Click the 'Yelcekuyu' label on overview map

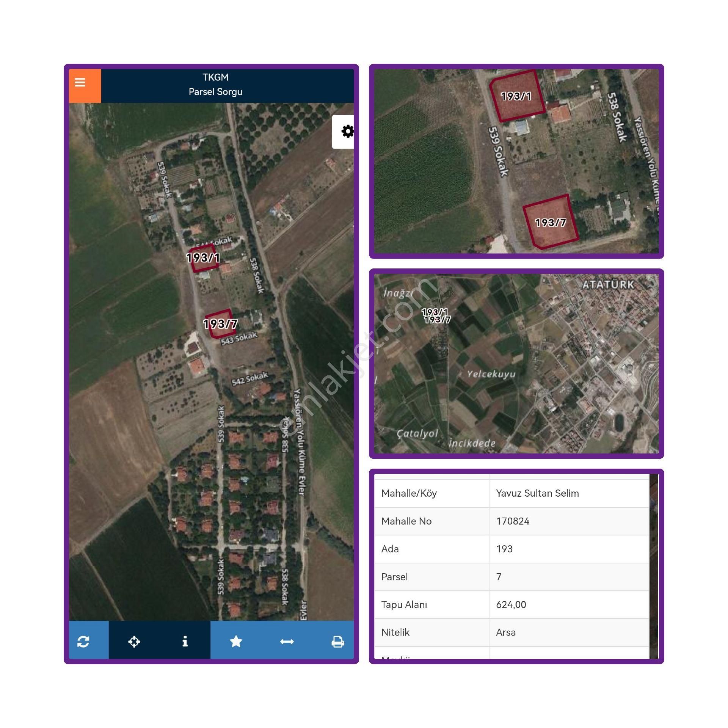tap(491, 374)
